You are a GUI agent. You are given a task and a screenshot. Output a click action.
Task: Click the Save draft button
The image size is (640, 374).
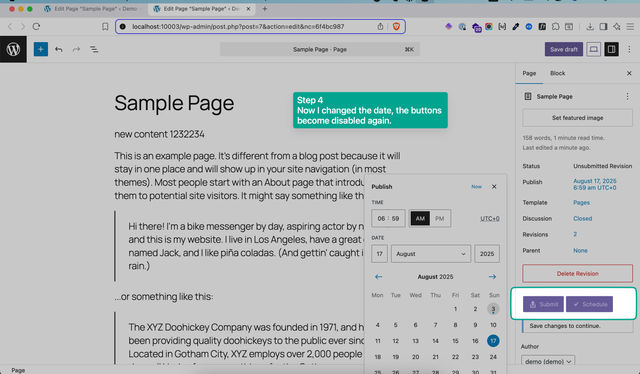tap(564, 49)
